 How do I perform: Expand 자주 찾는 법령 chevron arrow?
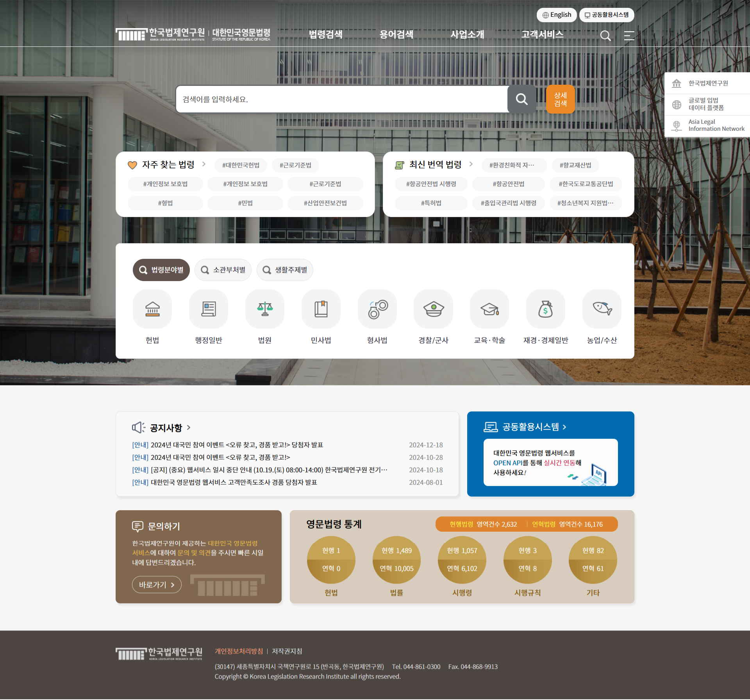pos(204,164)
